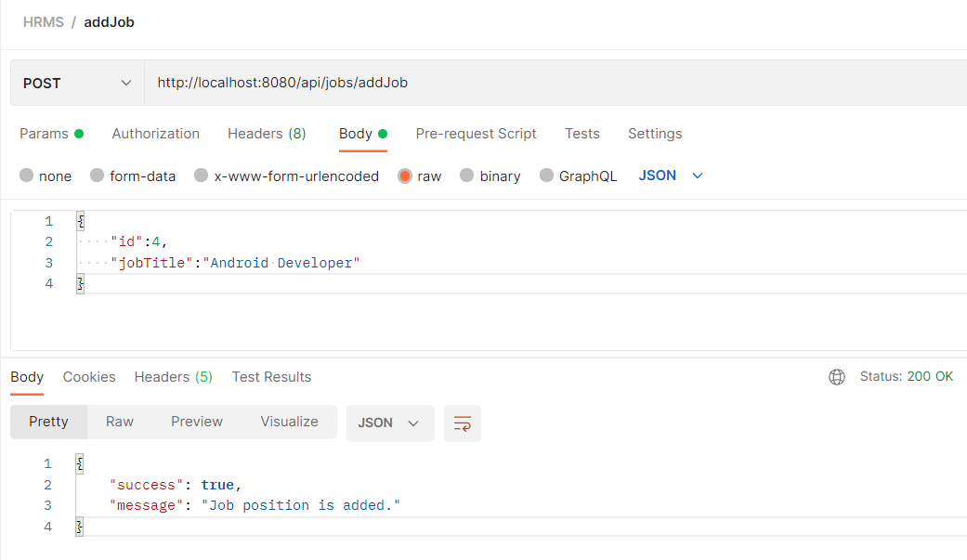Image resolution: width=967 pixels, height=560 pixels.
Task: View the Test Results tab
Action: (271, 377)
